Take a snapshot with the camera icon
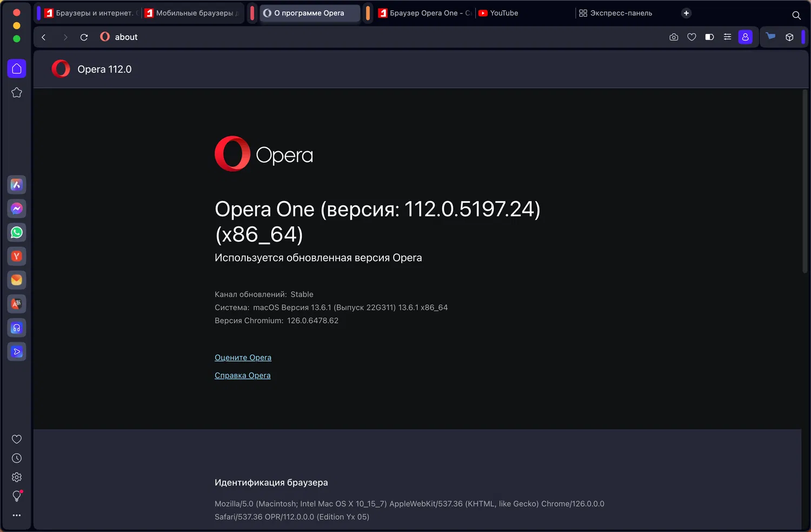The height and width of the screenshot is (532, 811). coord(674,37)
